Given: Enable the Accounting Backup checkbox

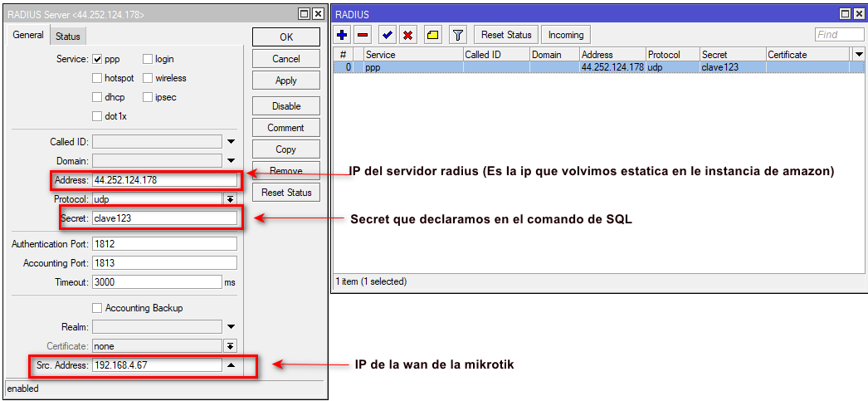Looking at the screenshot, I should (98, 308).
